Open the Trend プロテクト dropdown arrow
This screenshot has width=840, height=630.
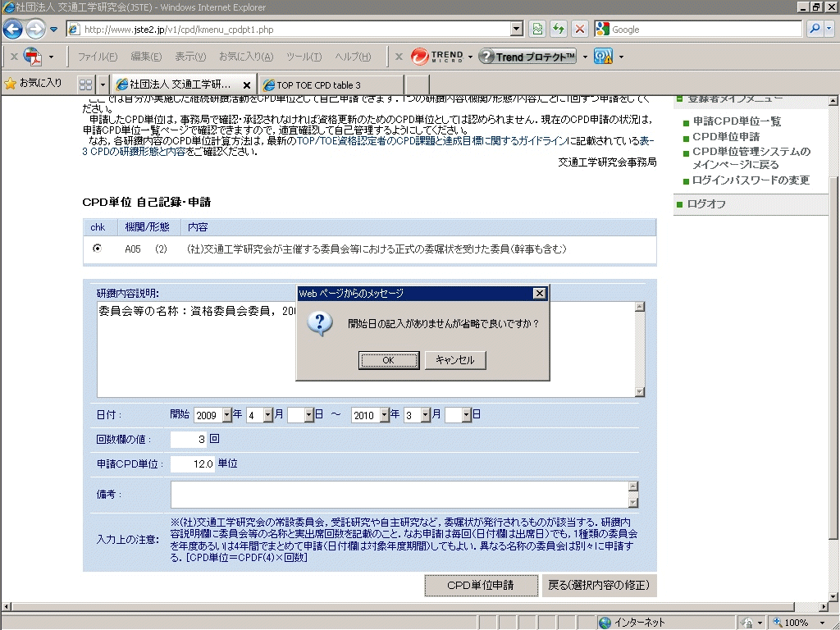pos(584,57)
